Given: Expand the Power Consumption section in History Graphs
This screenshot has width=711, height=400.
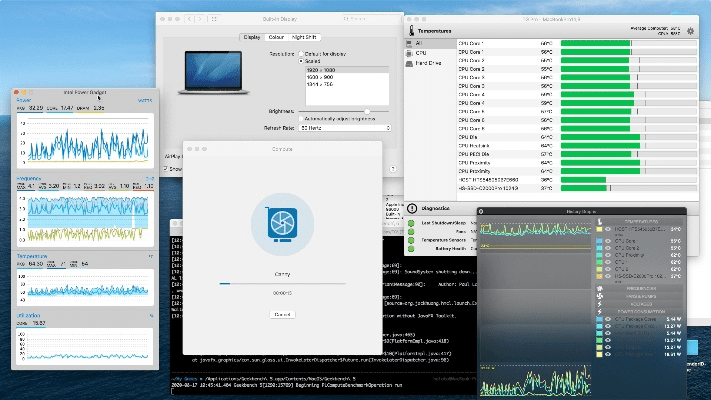Looking at the screenshot, I should pos(642,311).
